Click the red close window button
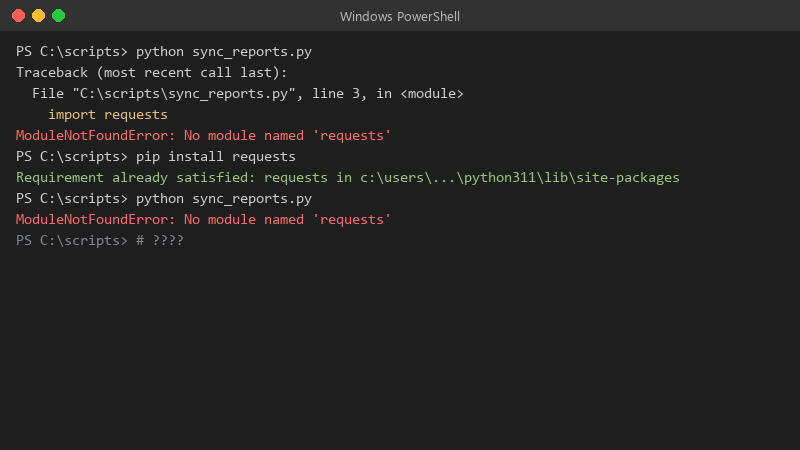Image resolution: width=800 pixels, height=450 pixels. coord(18,16)
